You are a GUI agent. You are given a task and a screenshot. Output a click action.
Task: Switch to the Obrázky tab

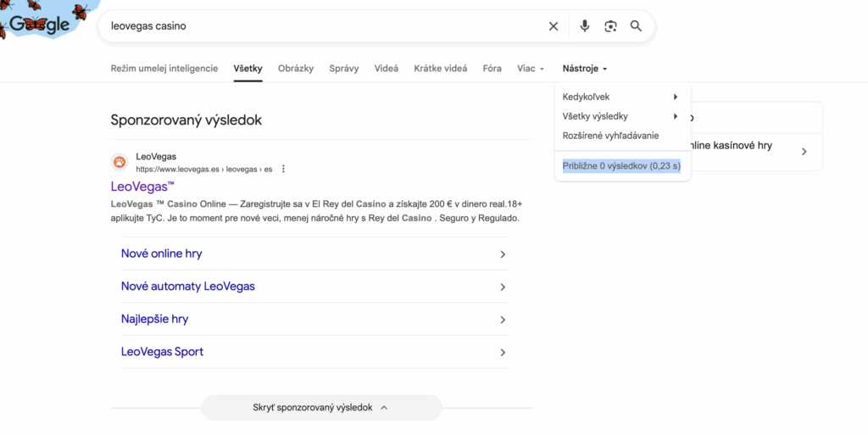(x=296, y=69)
